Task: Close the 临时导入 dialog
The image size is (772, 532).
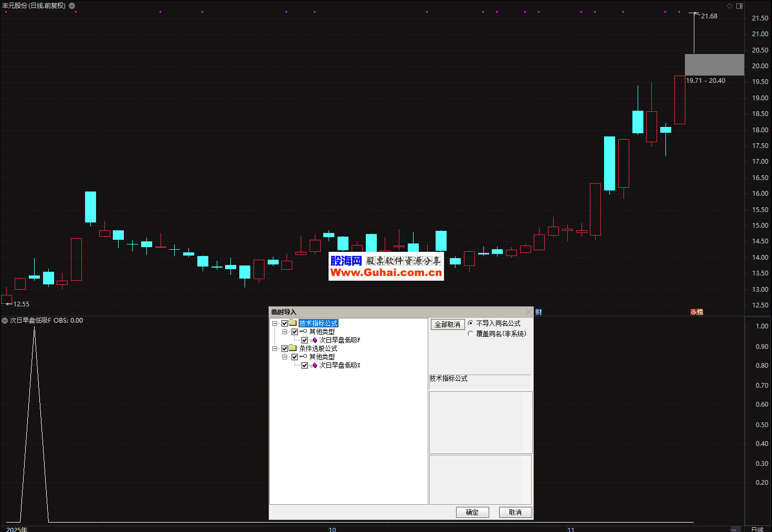Action: (528, 312)
